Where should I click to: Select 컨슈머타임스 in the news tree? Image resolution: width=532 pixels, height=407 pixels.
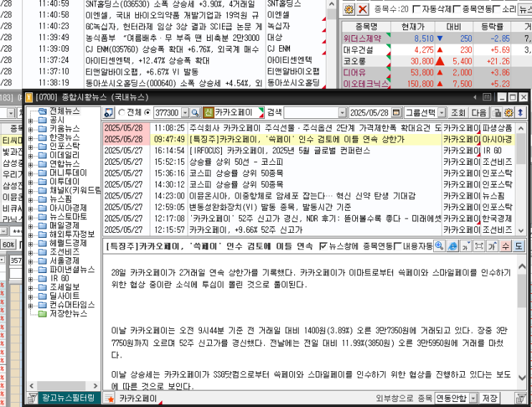pos(72,305)
